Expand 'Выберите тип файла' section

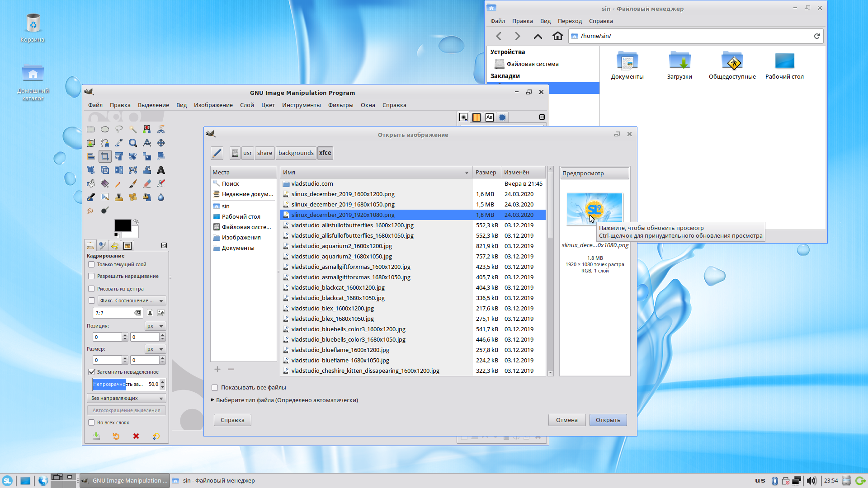tap(213, 400)
